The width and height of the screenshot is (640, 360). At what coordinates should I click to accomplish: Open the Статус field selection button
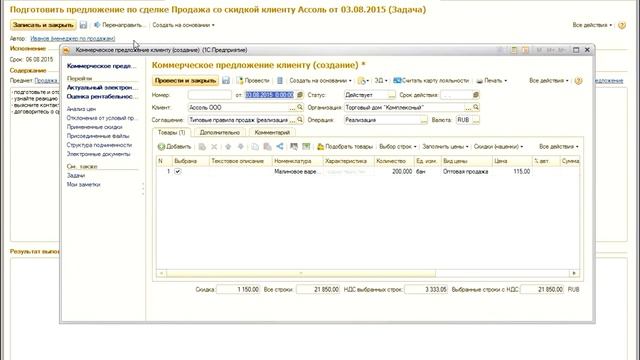391,95
